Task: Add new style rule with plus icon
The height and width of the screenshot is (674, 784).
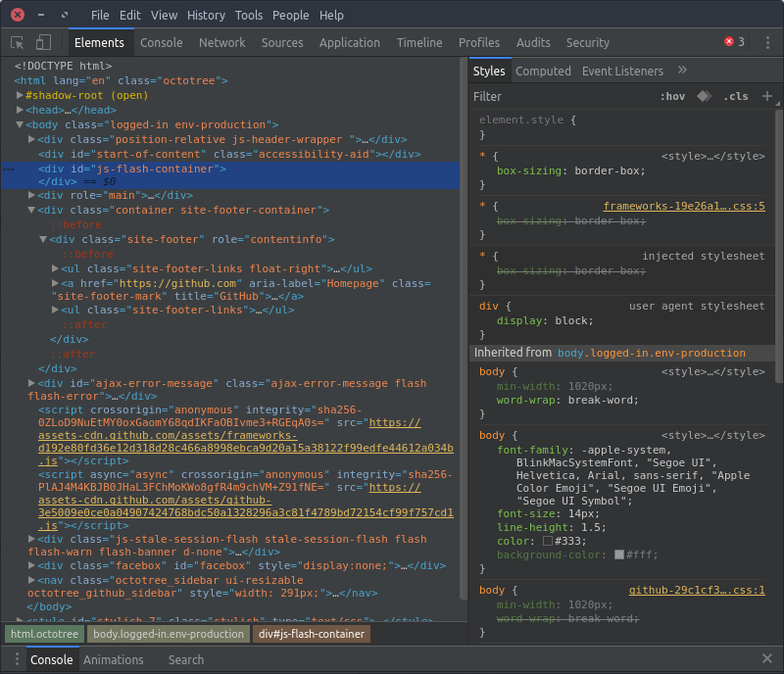Action: coord(767,95)
